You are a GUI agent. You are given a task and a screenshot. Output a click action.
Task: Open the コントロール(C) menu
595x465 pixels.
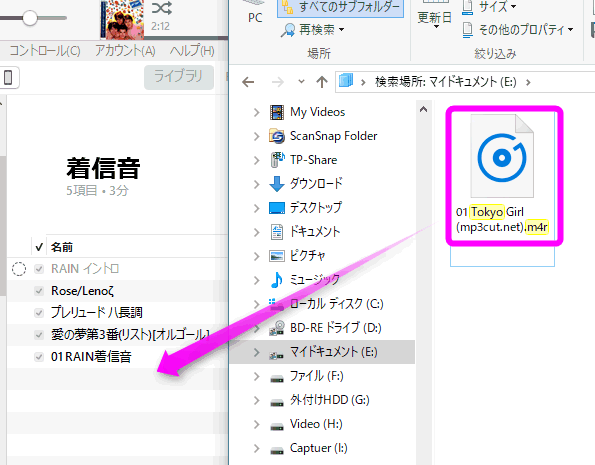45,50
